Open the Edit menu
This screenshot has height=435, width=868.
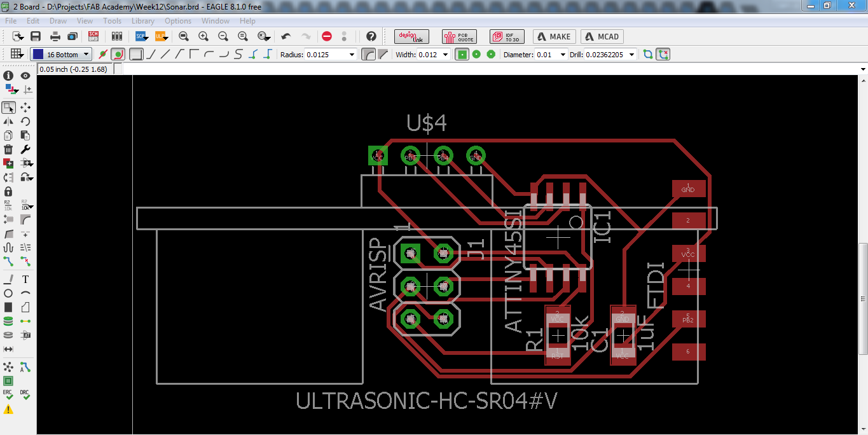tap(33, 21)
